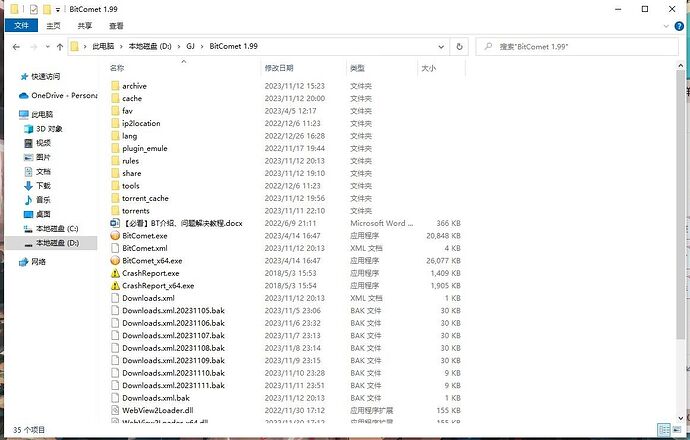Click the properties checkmark icon in title bar
The image size is (690, 440).
pos(34,9)
